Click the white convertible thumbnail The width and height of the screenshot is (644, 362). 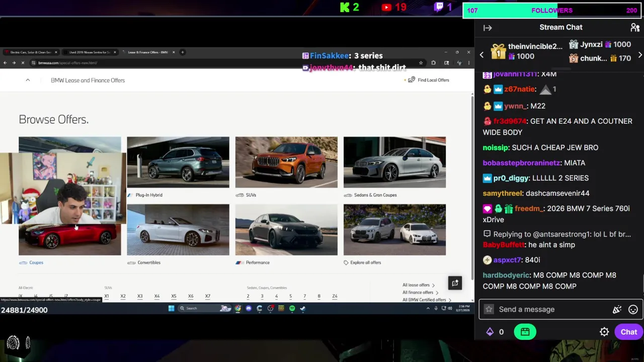pos(178,230)
